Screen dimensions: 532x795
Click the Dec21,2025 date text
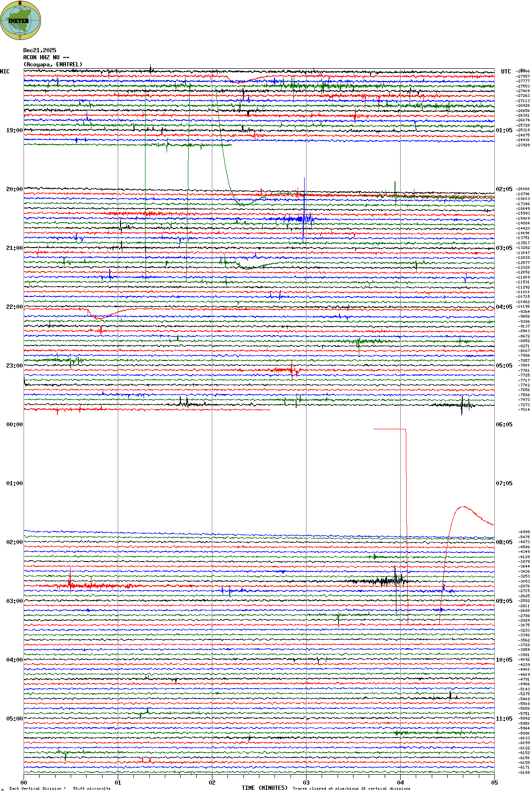point(40,50)
